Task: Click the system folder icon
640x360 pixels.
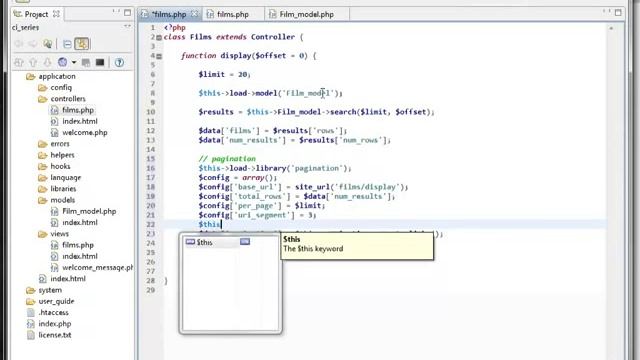Action: tap(31, 290)
